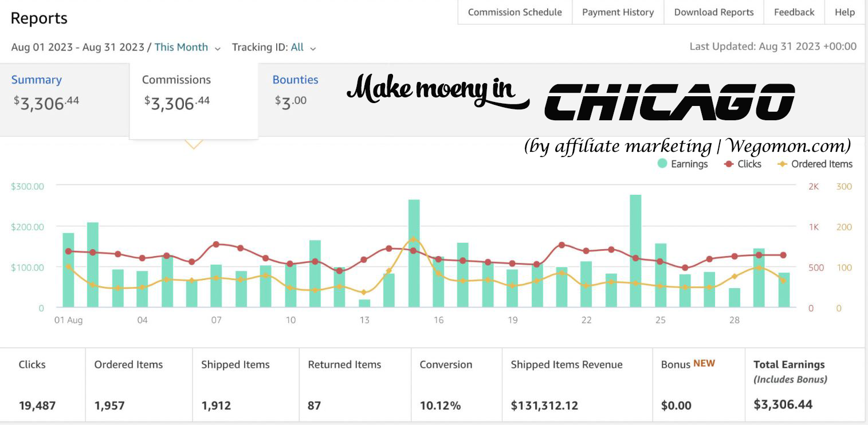Click the 28 date label on chart axis
This screenshot has height=425, width=868.
pos(735,320)
